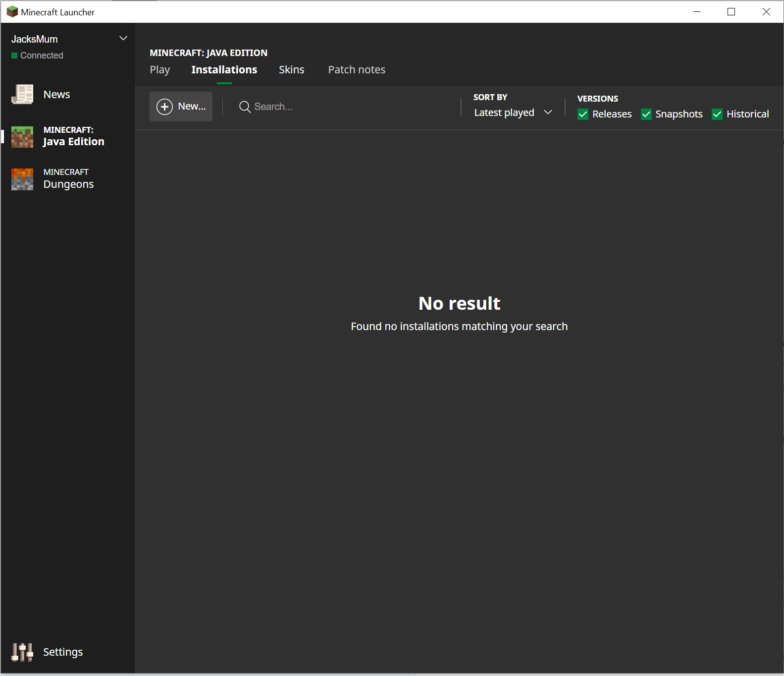Screen dimensions: 784x676
Task: Open the Settings sliders icon
Action: point(22,652)
